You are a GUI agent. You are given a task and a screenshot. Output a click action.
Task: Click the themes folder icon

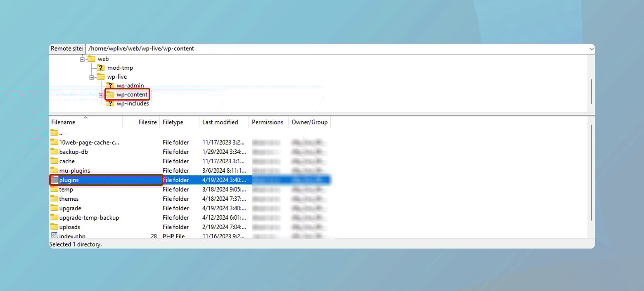[54, 199]
